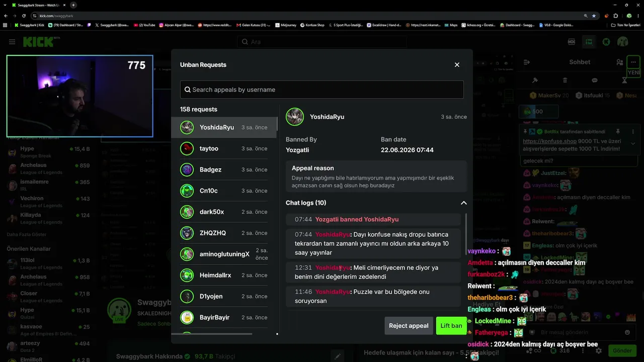Click the 12:31 chat log message
The height and width of the screenshot is (362, 644).
[373, 272]
